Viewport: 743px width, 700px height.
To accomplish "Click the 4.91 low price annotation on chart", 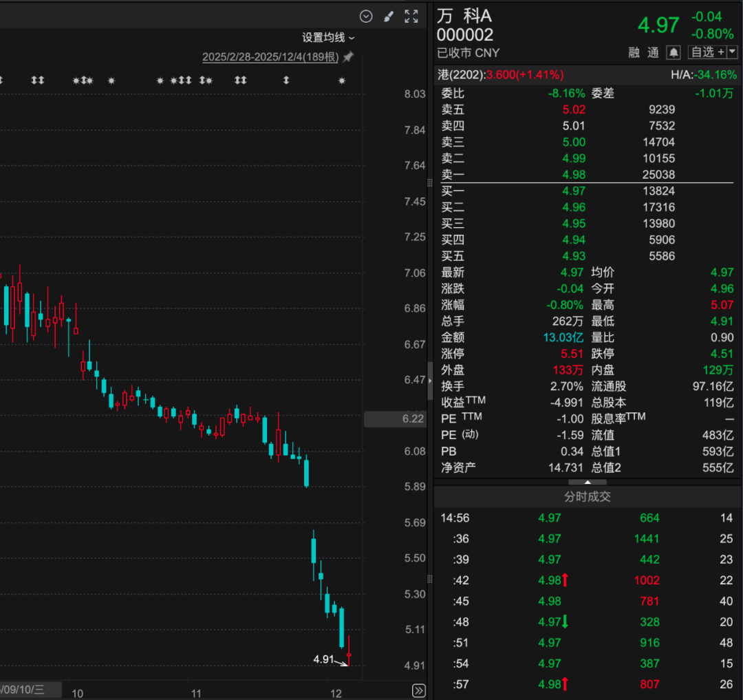I will 323,659.
